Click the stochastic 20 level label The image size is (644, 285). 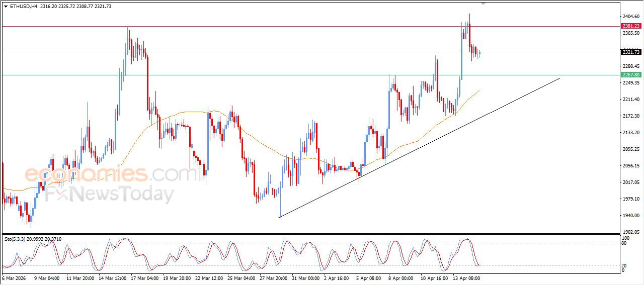[624, 265]
